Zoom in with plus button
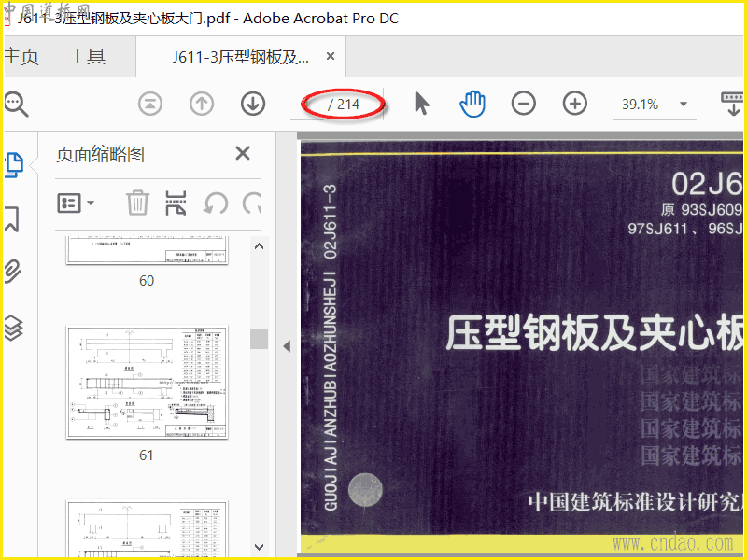Screen dimensions: 747x560 pyautogui.click(x=575, y=104)
